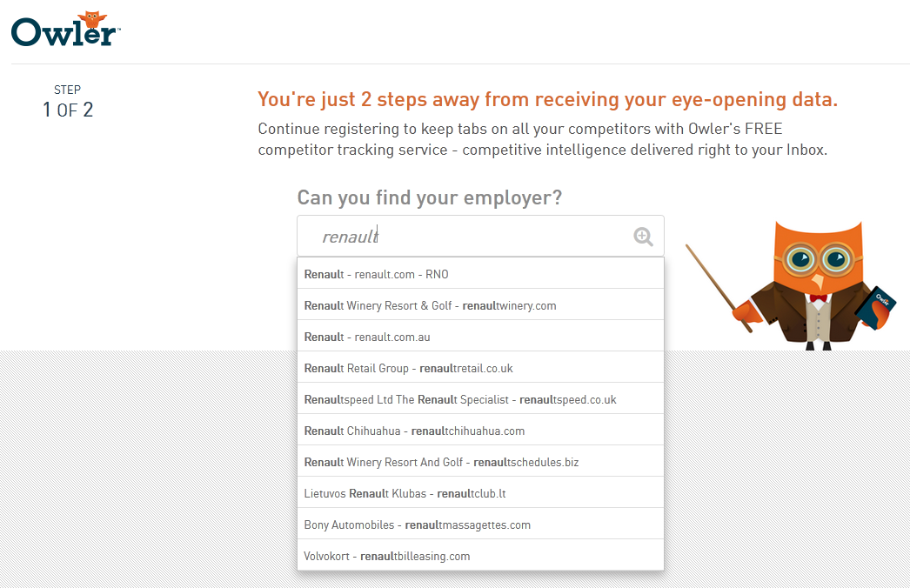Choose Renaultspeed Ltd The Renault Specialist
The height and width of the screenshot is (588, 910).
tap(480, 398)
